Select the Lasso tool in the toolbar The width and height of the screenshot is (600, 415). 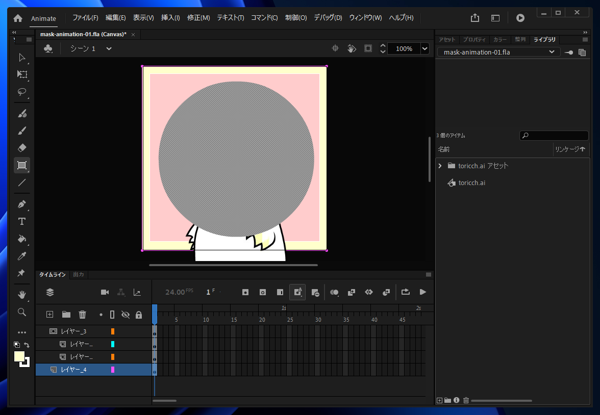22,92
